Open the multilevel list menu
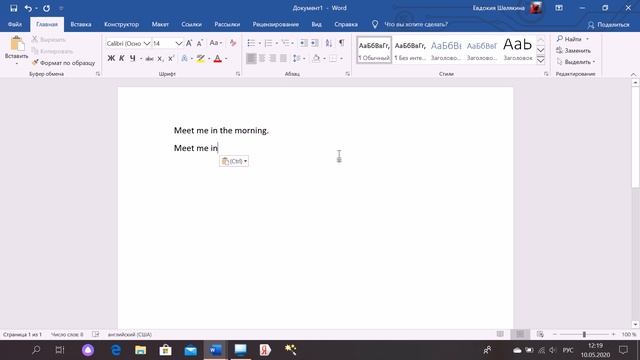 [x=286, y=43]
